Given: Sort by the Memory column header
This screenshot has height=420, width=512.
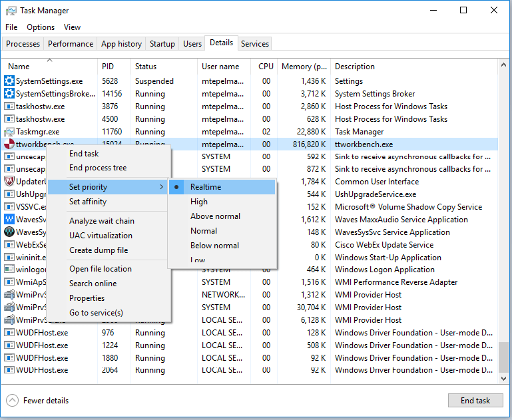Looking at the screenshot, I should click(x=304, y=67).
